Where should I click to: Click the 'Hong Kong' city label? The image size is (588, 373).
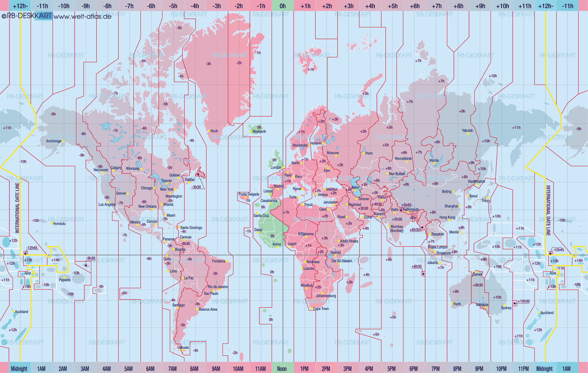[x=447, y=217]
